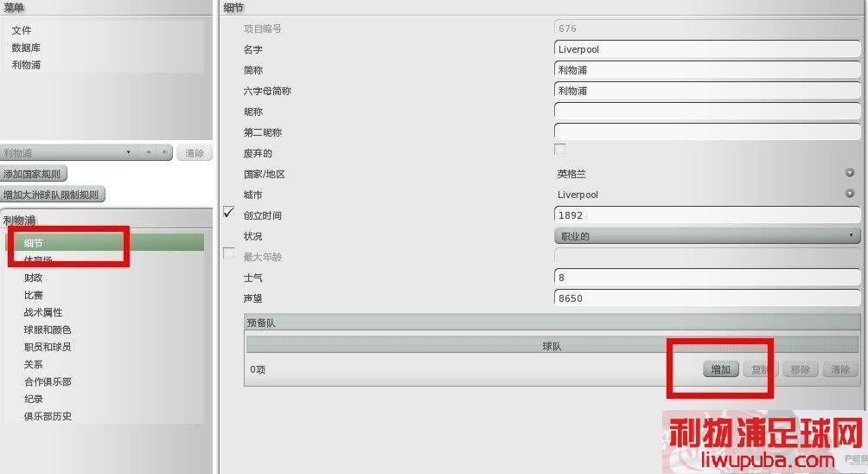This screenshot has height=474, width=868.
Task: Click 移除 button in 预备队 section
Action: 800,369
